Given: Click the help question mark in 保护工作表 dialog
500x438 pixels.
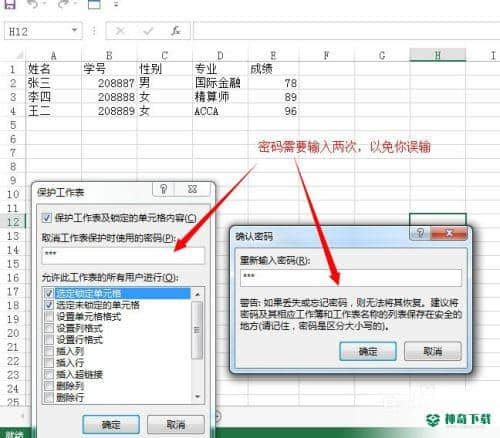Looking at the screenshot, I should (x=164, y=189).
